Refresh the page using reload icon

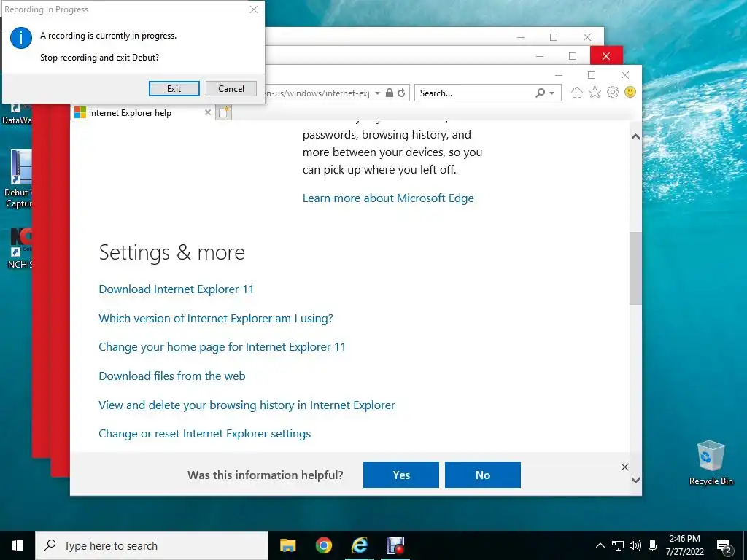pos(402,93)
